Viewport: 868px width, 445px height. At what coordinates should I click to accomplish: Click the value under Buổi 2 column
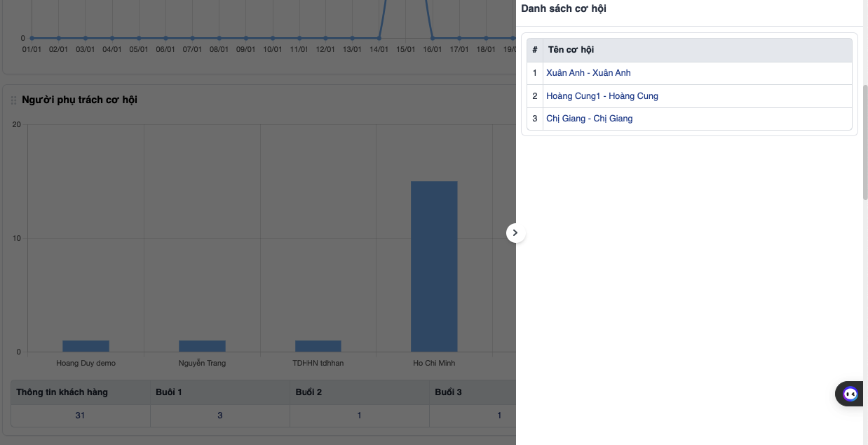[359, 416]
